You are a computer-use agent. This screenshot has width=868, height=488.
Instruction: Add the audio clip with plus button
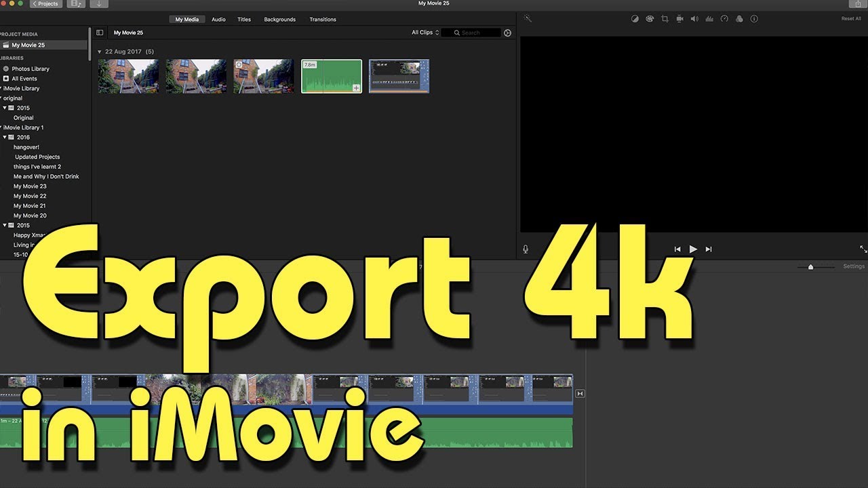click(357, 88)
